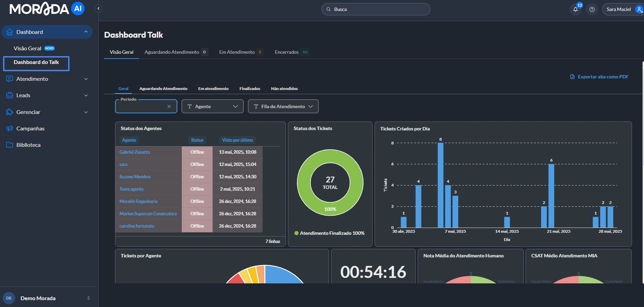Click the Atendimento chat icon
Image resolution: width=644 pixels, height=307 pixels.
pyautogui.click(x=10, y=79)
